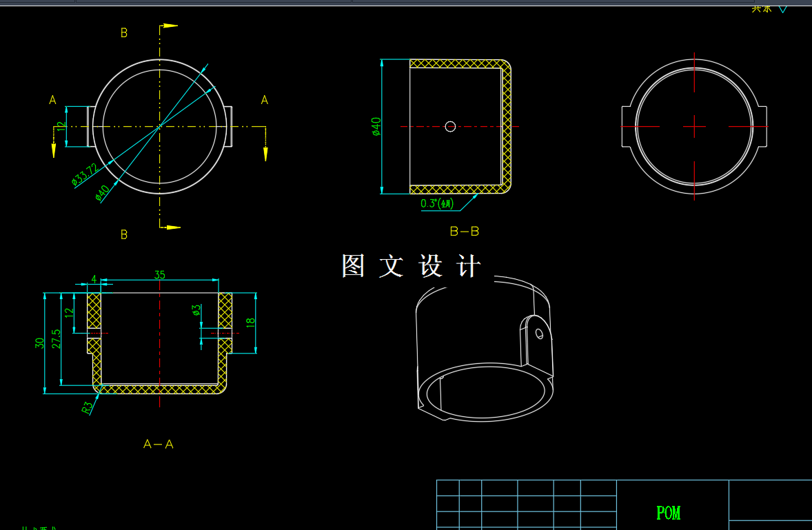The width and height of the screenshot is (812, 530).
Task: Select the bottom "B" section cut label
Action: (124, 234)
